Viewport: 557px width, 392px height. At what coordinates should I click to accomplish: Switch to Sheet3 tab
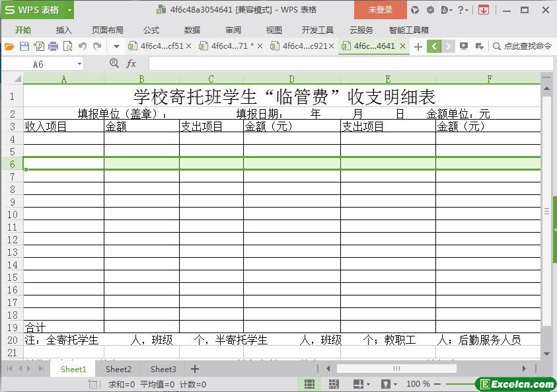click(x=163, y=370)
